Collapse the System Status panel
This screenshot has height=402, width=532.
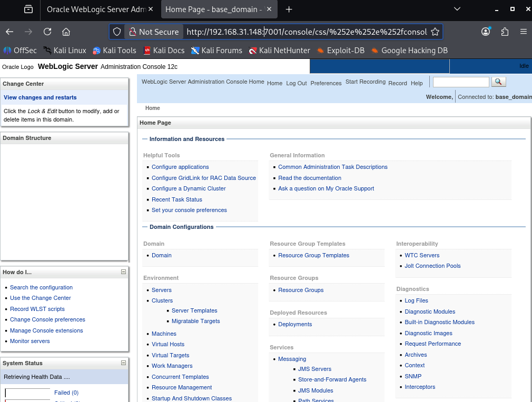click(124, 363)
